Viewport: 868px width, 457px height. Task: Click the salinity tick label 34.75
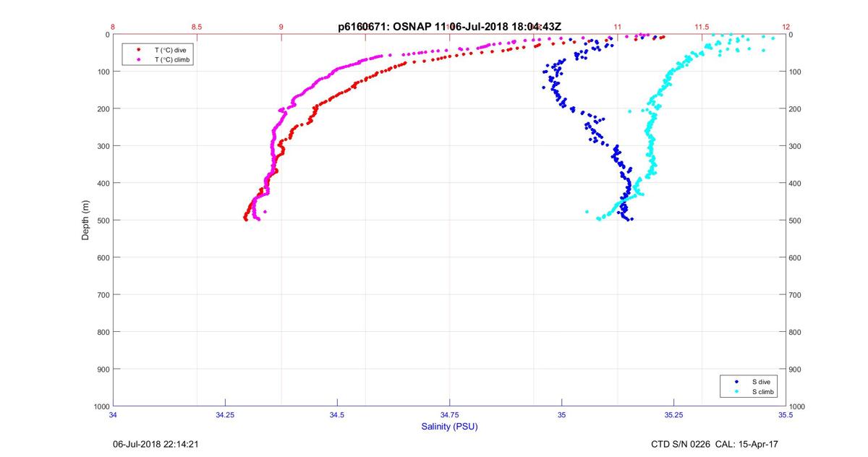(449, 415)
